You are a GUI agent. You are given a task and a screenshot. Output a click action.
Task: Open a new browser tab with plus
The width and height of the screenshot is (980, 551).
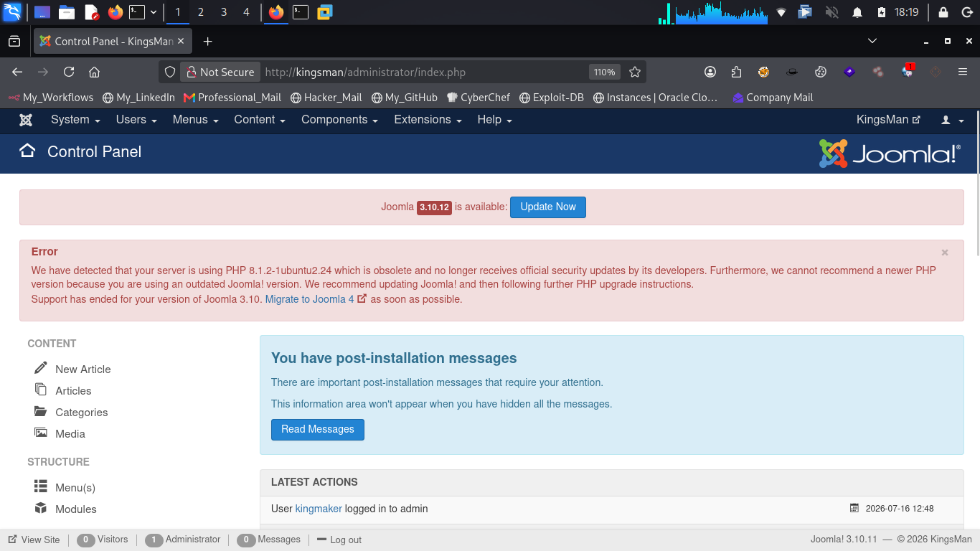tap(207, 41)
